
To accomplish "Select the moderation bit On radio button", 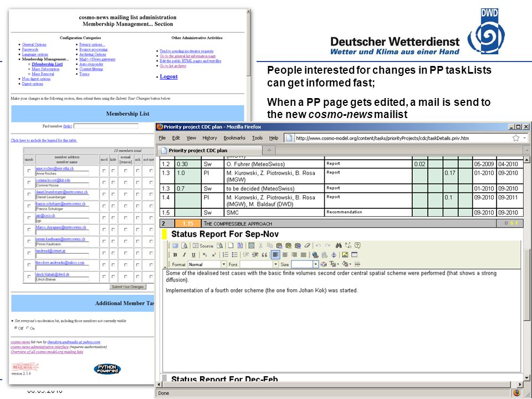I will point(28,328).
